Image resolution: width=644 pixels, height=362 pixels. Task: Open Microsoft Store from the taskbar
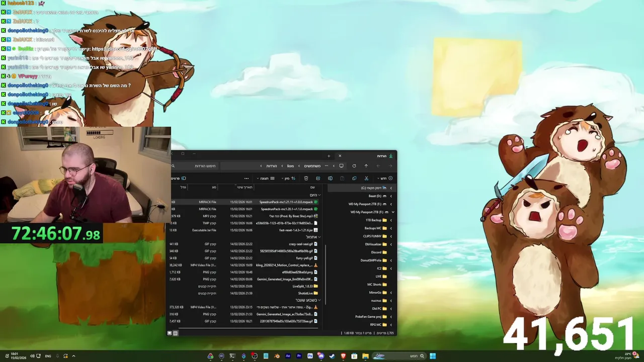tap(355, 356)
